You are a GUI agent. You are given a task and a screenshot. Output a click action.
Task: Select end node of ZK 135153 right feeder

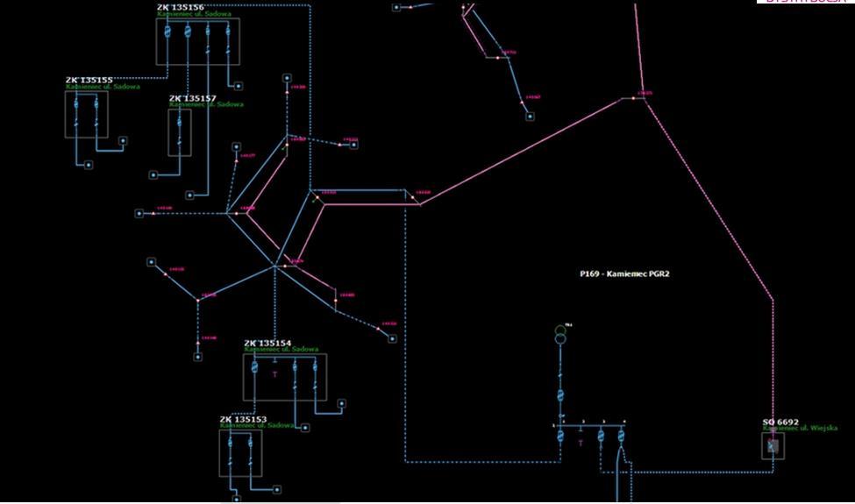pyautogui.click(x=277, y=489)
